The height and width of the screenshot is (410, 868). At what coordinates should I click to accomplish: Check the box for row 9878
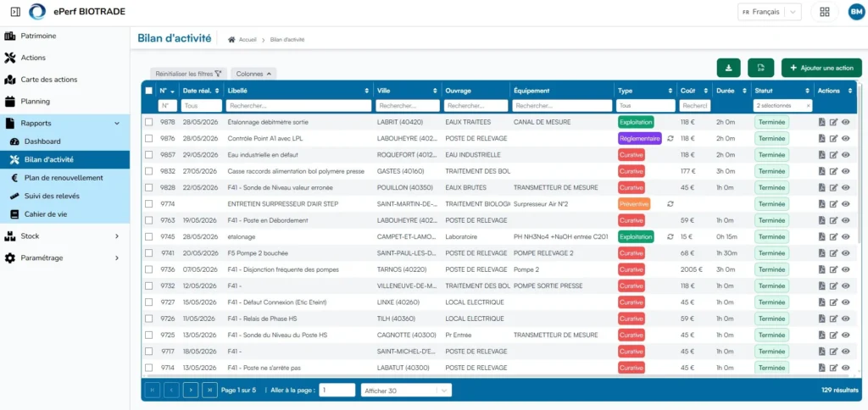click(x=148, y=122)
